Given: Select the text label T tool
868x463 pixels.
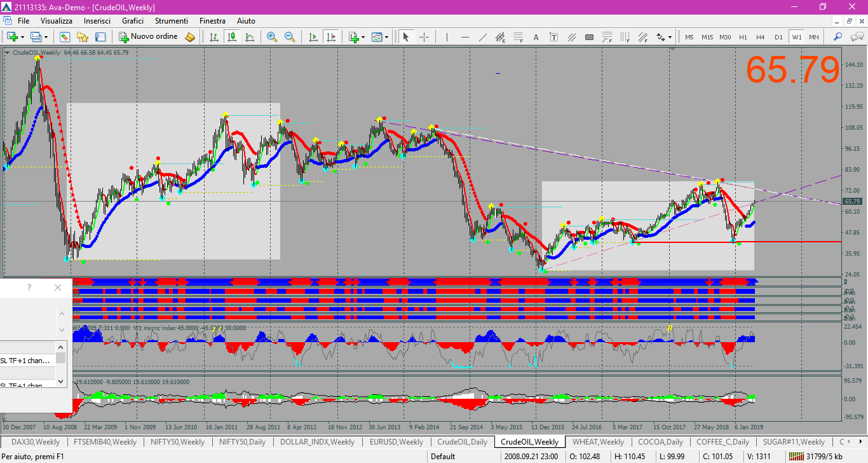Looking at the screenshot, I should pos(553,37).
